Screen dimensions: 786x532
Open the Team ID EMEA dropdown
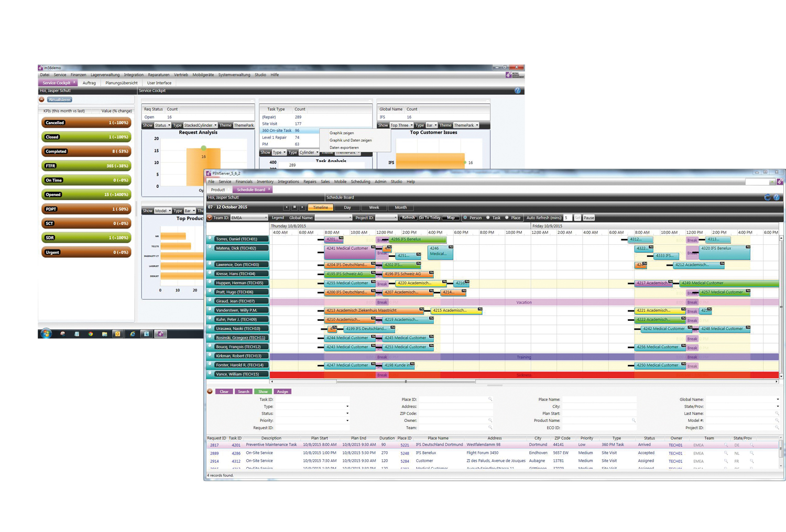(x=266, y=218)
